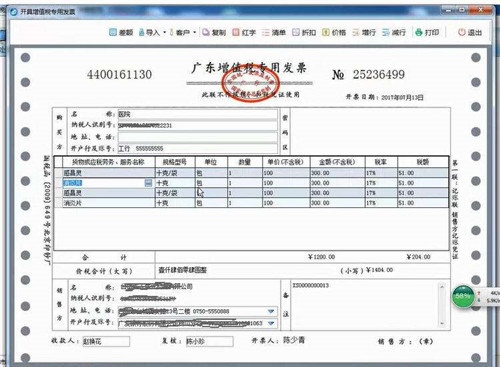Click the 单价(不含税) column header
This screenshot has height=367, width=500.
tap(286, 162)
